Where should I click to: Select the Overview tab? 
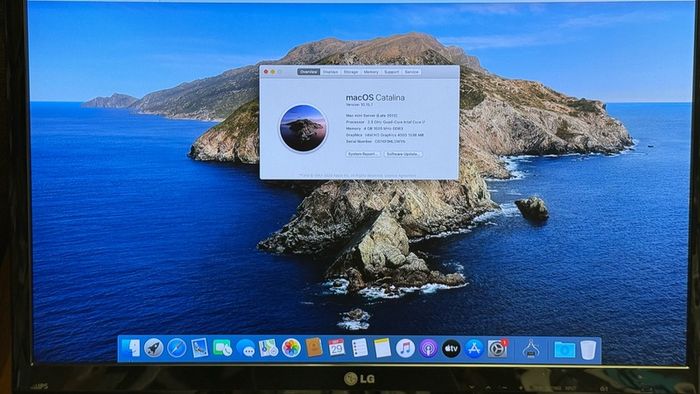[x=308, y=72]
